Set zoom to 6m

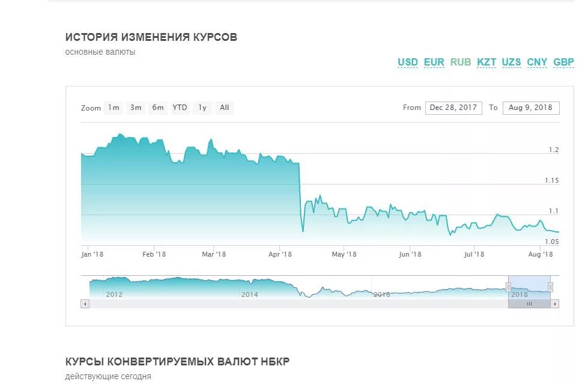click(x=158, y=108)
